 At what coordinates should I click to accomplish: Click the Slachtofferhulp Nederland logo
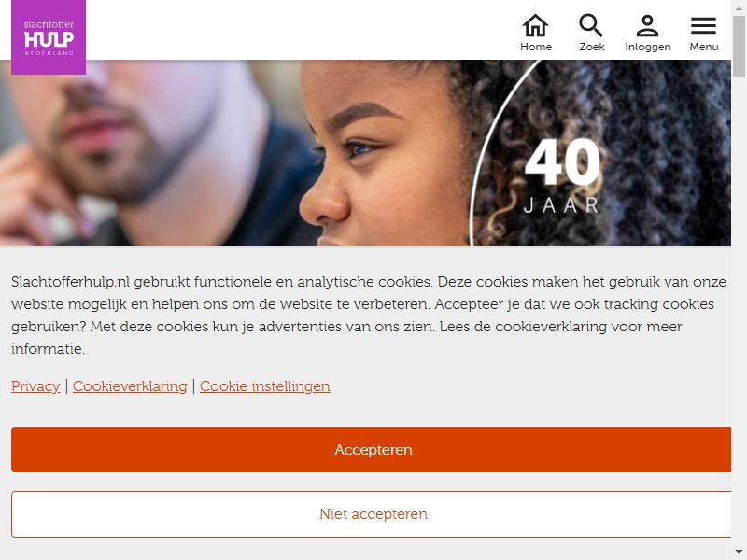click(49, 37)
